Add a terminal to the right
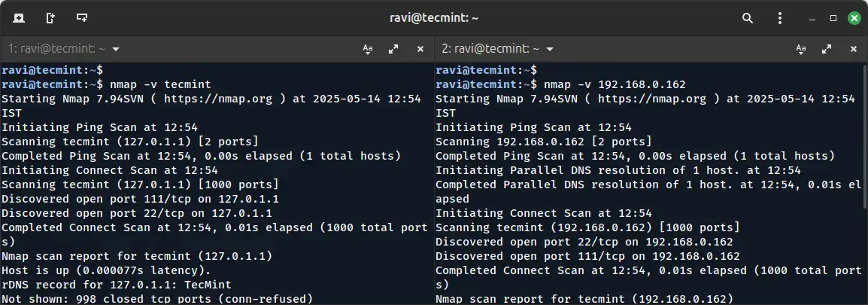This screenshot has width=868, height=305. [50, 17]
